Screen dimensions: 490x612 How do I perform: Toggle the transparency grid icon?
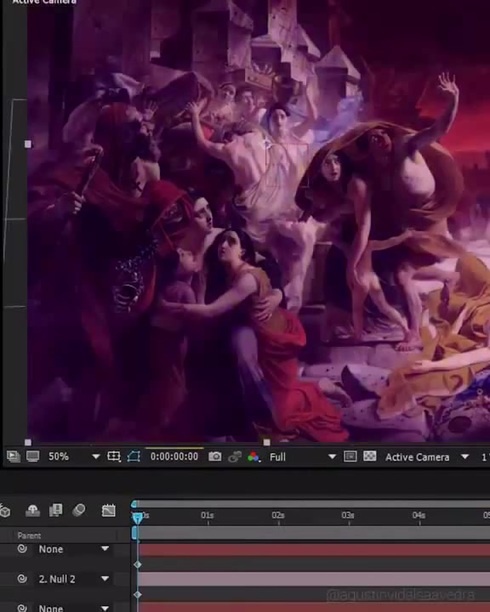tap(370, 456)
